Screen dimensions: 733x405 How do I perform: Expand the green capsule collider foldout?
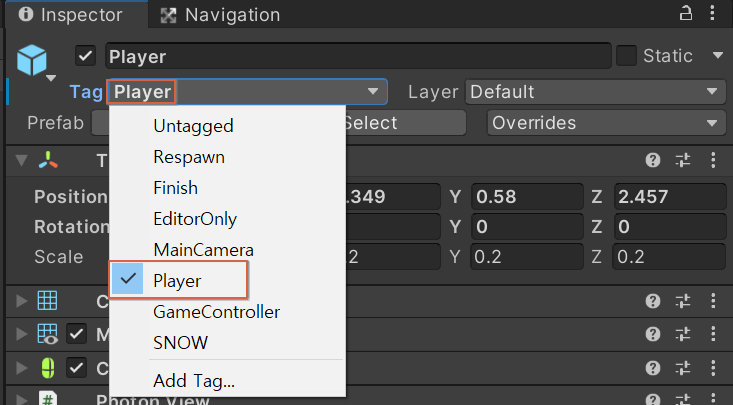21,368
